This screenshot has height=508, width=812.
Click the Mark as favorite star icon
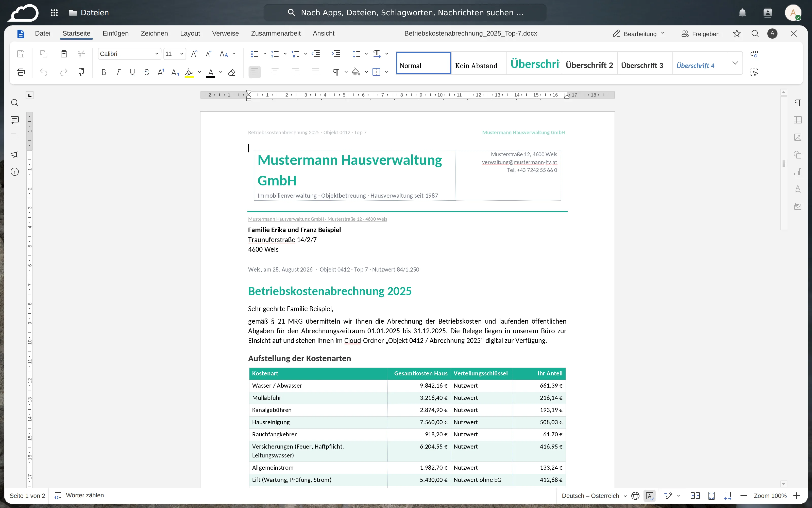pos(737,33)
